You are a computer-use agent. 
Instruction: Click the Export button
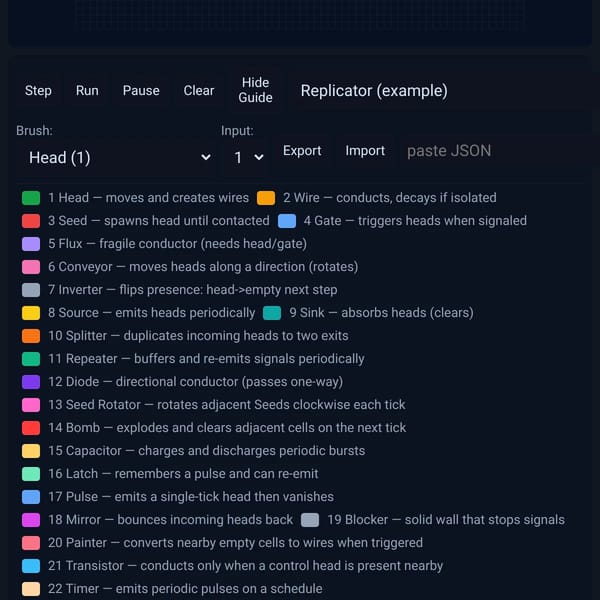[302, 151]
